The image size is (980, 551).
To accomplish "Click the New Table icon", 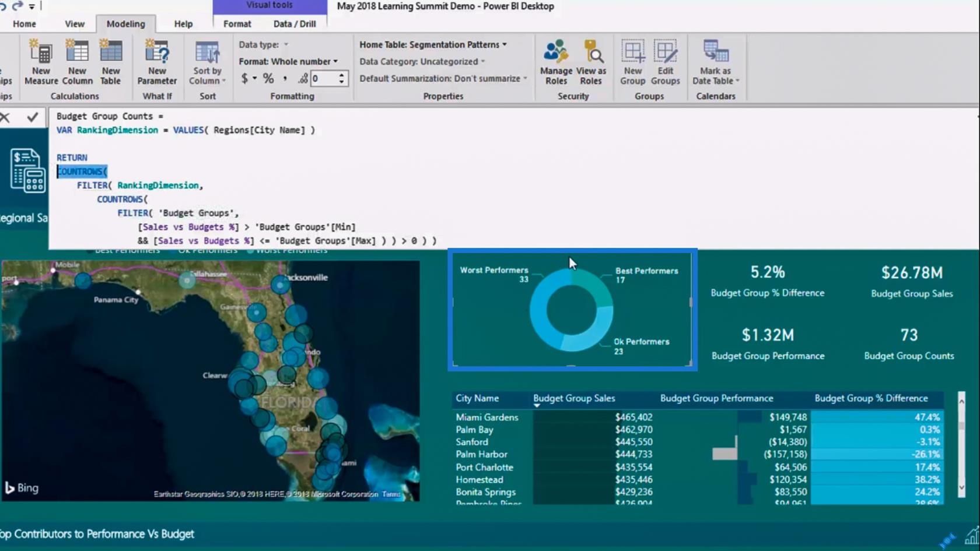I will pyautogui.click(x=110, y=61).
